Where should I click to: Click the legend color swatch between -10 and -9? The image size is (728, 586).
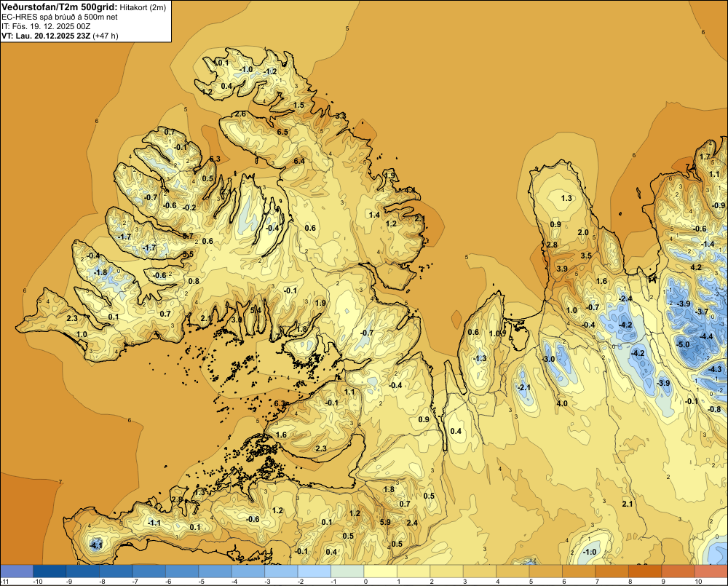coord(50,571)
